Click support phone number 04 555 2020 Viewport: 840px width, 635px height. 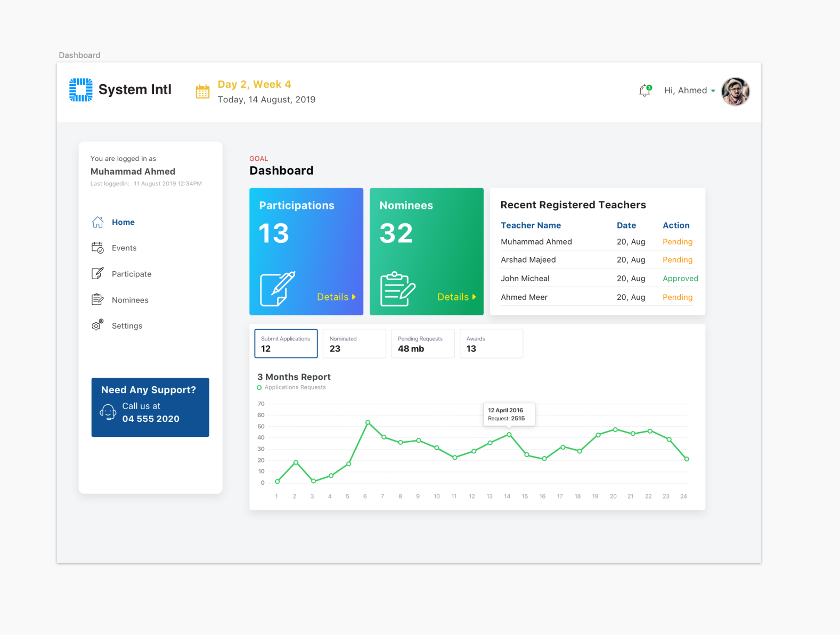[x=151, y=419]
